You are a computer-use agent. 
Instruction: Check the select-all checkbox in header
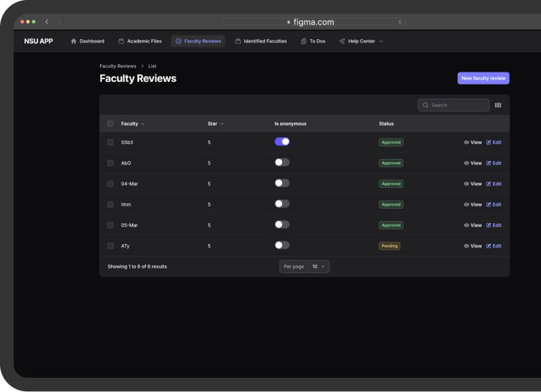click(x=110, y=124)
